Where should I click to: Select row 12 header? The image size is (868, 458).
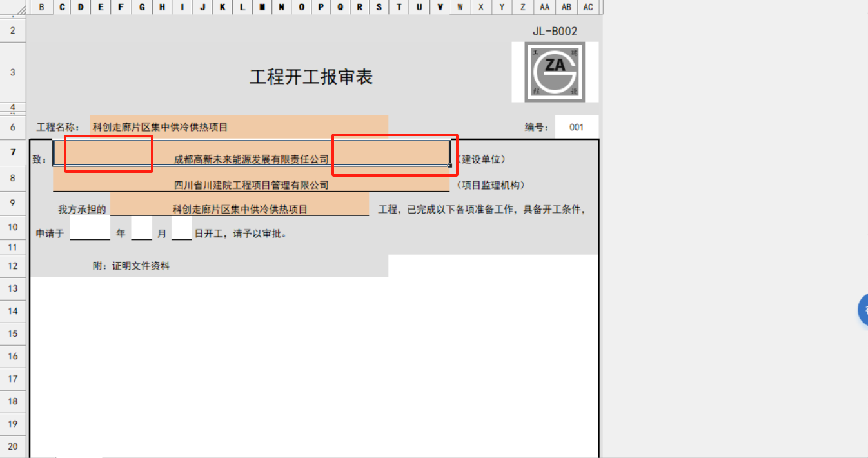(x=13, y=266)
